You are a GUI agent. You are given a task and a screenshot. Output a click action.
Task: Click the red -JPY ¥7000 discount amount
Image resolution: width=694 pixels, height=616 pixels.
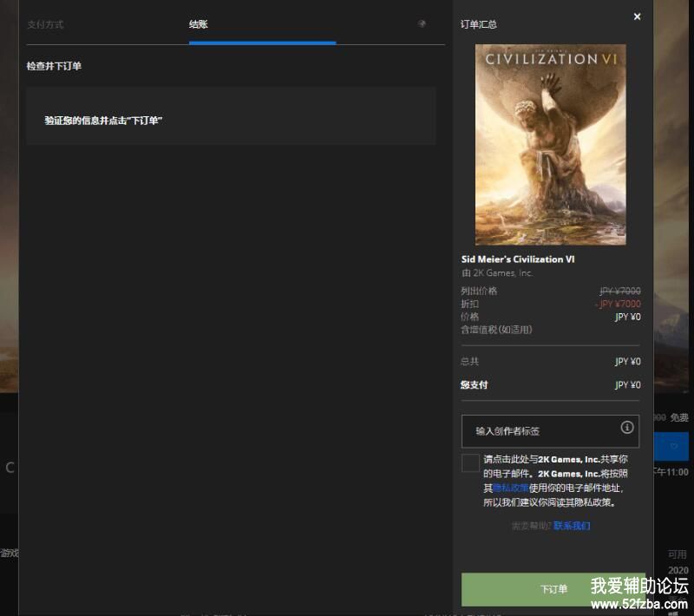click(618, 304)
